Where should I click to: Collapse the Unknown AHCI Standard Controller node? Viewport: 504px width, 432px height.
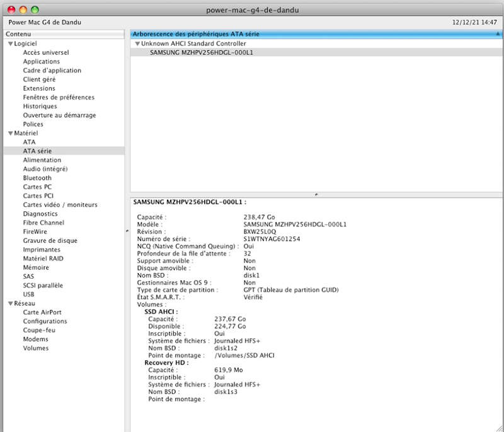(x=137, y=44)
